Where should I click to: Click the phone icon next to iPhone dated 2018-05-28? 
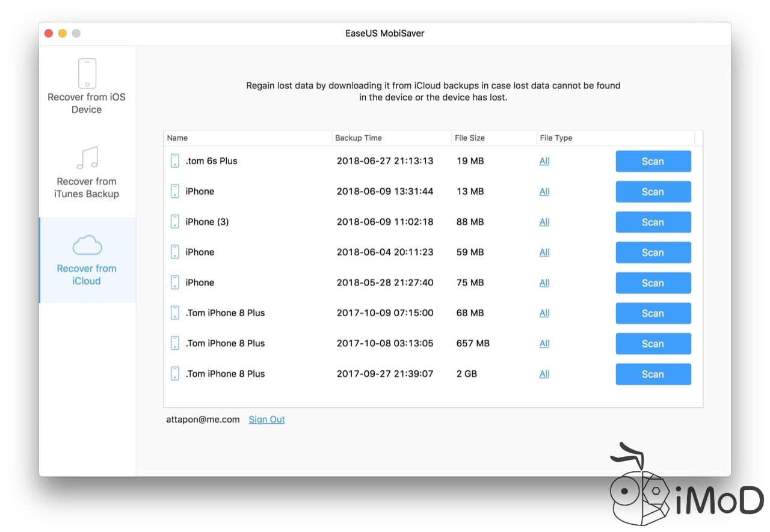175,283
